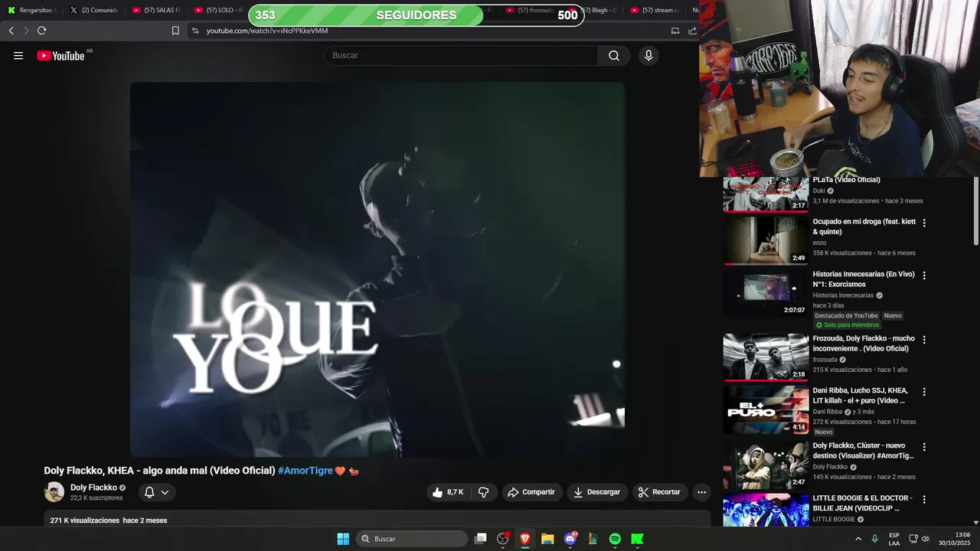Open the Ocupado en mi droga thumbnail

point(766,240)
